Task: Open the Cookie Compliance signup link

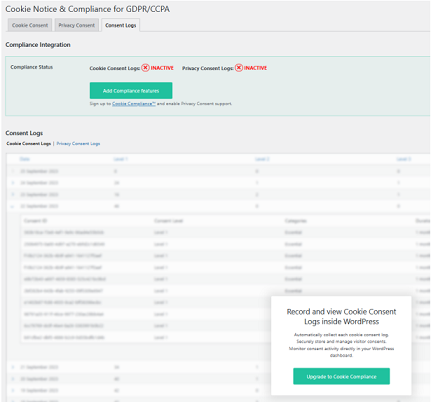Action: tap(134, 104)
